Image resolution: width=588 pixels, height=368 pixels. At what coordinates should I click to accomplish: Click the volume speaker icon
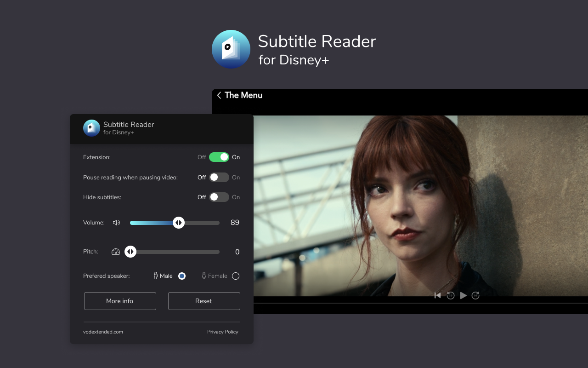coord(117,223)
